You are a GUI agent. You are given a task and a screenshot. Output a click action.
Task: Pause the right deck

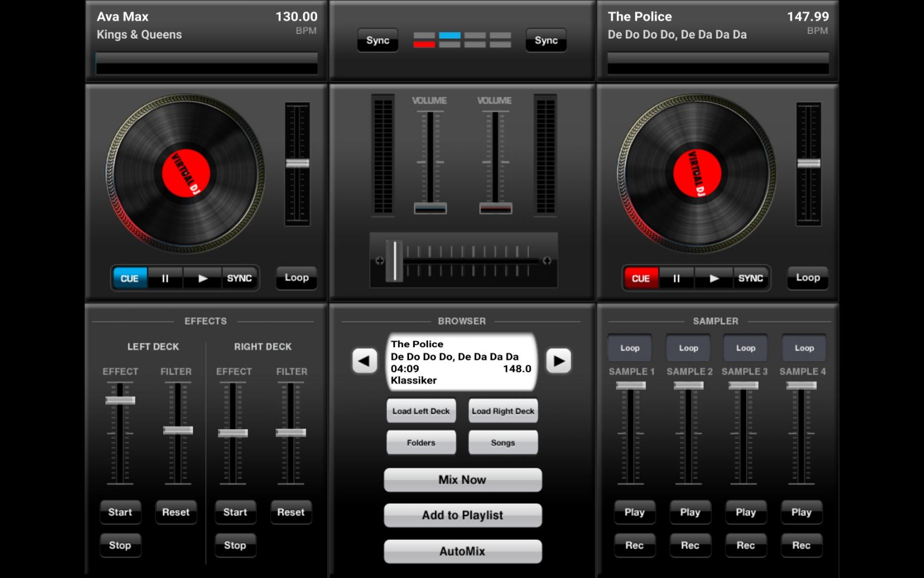click(x=676, y=278)
